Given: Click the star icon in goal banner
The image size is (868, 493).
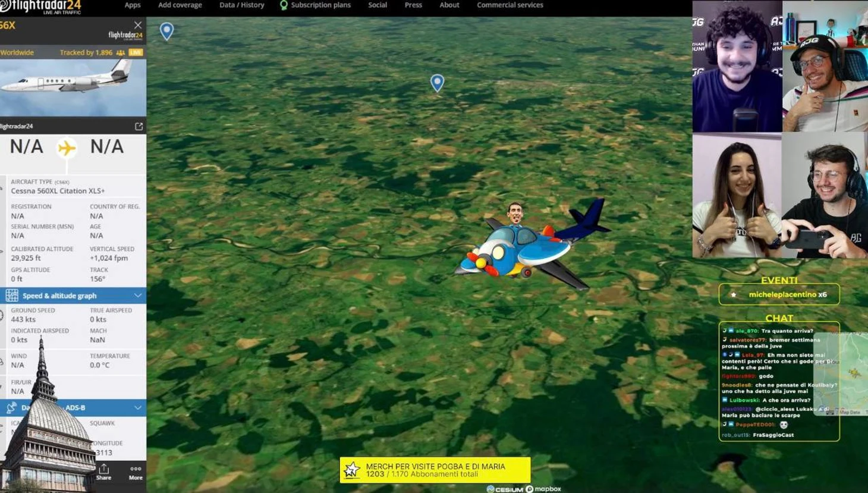Looking at the screenshot, I should [352, 470].
